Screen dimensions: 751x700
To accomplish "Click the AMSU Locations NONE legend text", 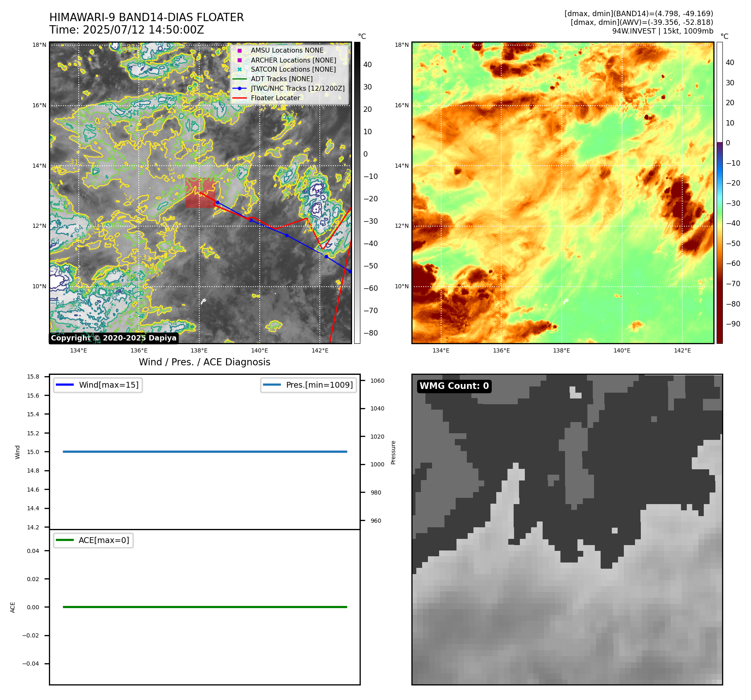I will tap(287, 51).
